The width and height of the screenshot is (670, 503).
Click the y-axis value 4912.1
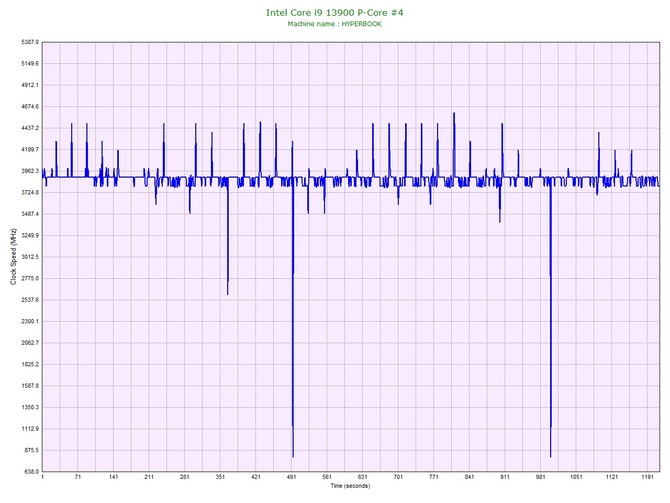coord(30,85)
